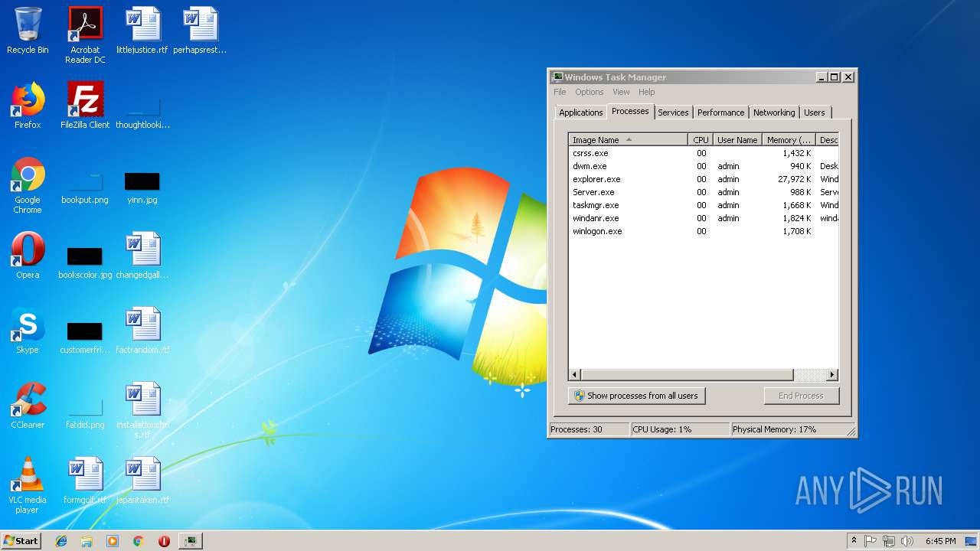Select factrandom.rtf document icon
The width and height of the screenshot is (980, 551).
point(142,331)
